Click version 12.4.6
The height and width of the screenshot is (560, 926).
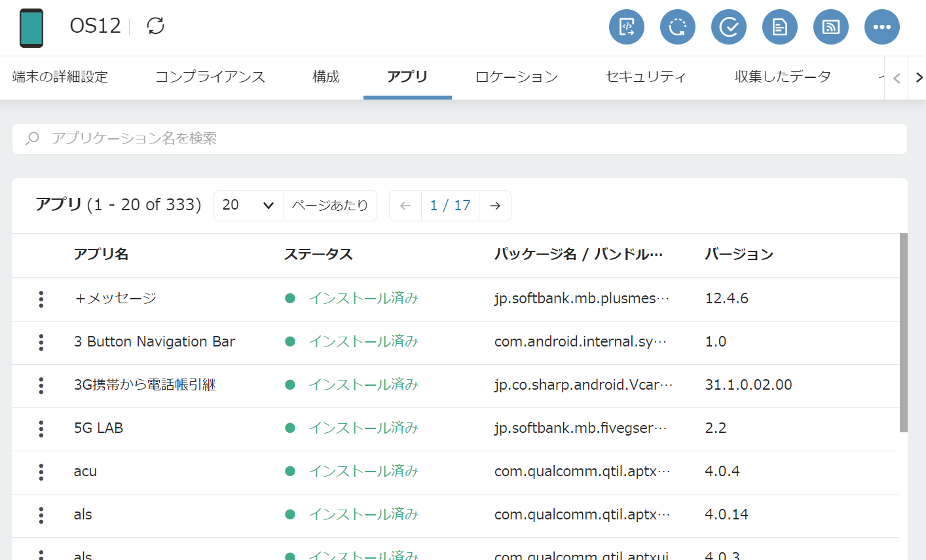[726, 299]
